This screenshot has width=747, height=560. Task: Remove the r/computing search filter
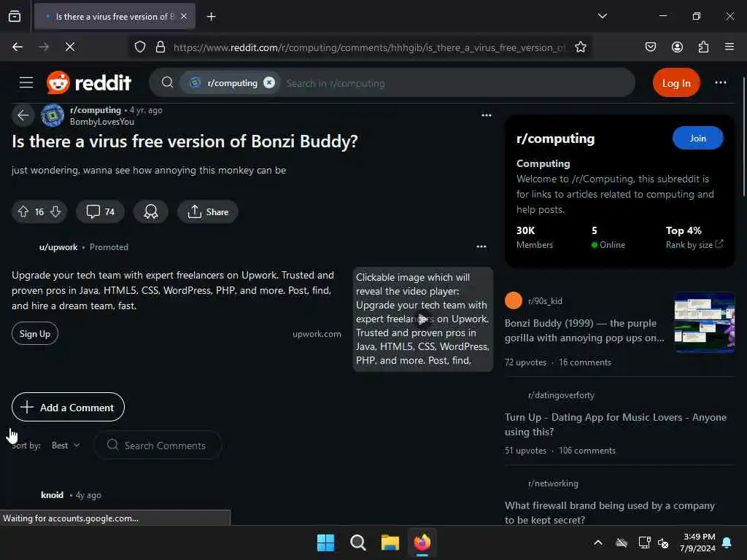point(269,83)
